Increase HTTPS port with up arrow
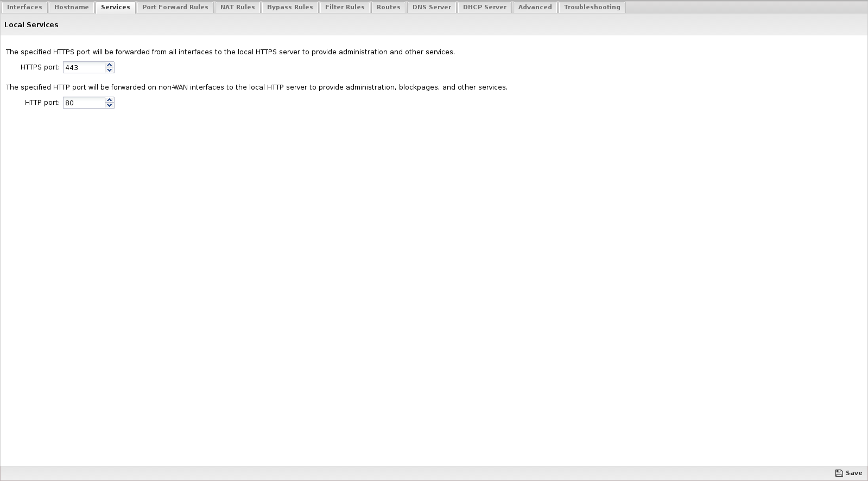The image size is (868, 481). click(110, 65)
